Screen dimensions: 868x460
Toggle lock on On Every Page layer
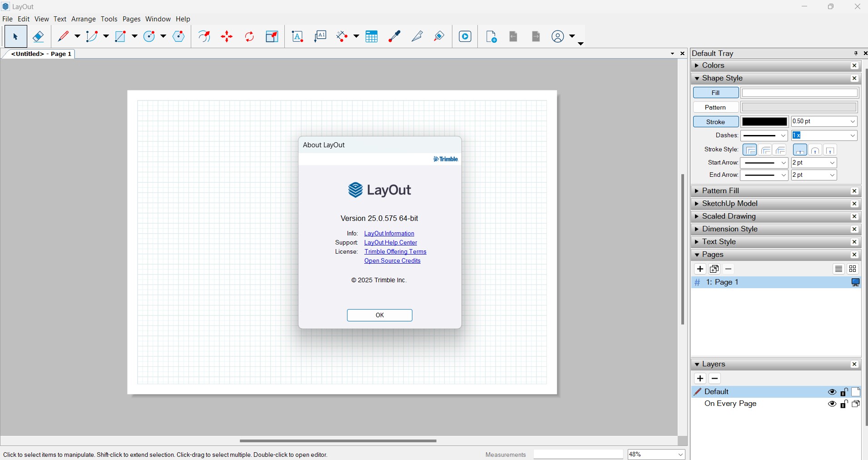tap(844, 404)
